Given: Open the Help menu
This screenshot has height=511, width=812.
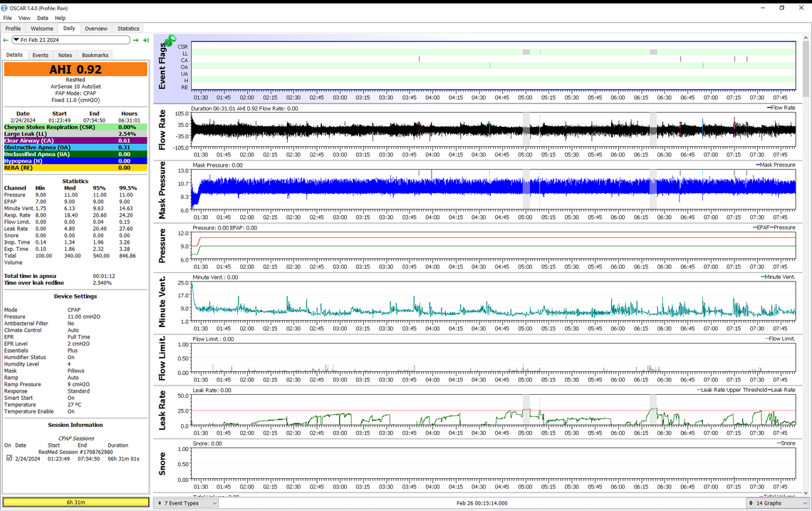Looking at the screenshot, I should [x=60, y=18].
